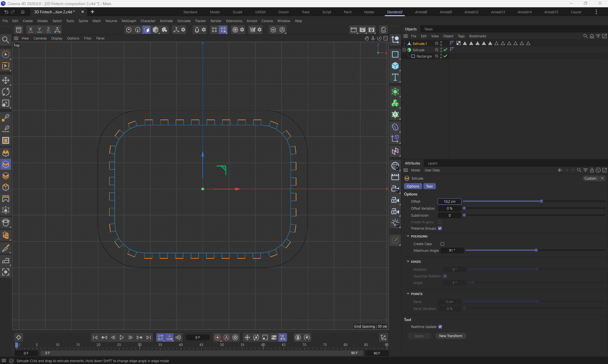
Task: Collapse the POLYGONS section
Action: pos(408,236)
